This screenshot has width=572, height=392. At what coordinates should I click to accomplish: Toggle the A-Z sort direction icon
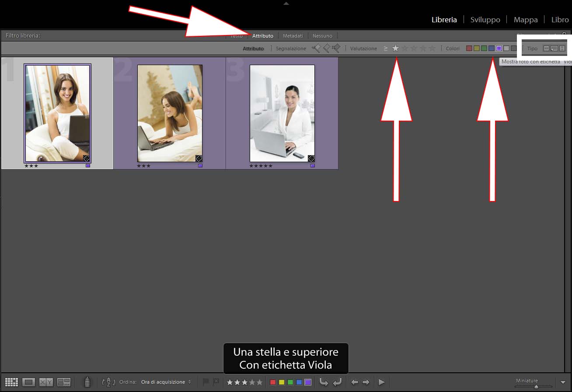[108, 382]
